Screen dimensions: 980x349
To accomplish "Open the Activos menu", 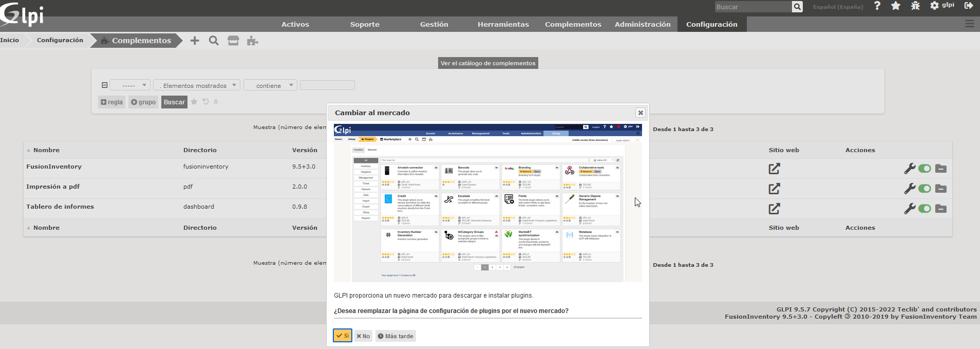I will click(x=295, y=24).
